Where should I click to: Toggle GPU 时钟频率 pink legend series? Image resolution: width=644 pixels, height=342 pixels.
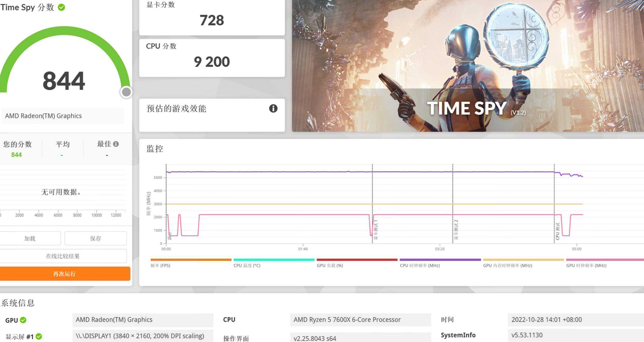[586, 265]
